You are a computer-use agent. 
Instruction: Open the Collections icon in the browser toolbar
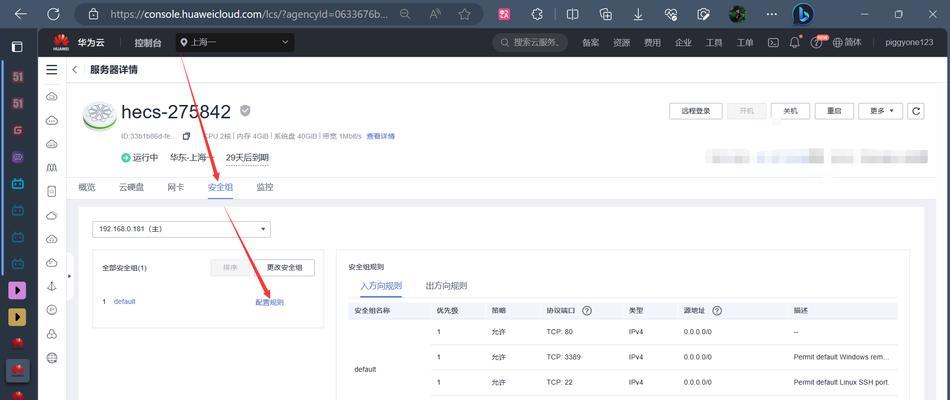click(x=605, y=14)
